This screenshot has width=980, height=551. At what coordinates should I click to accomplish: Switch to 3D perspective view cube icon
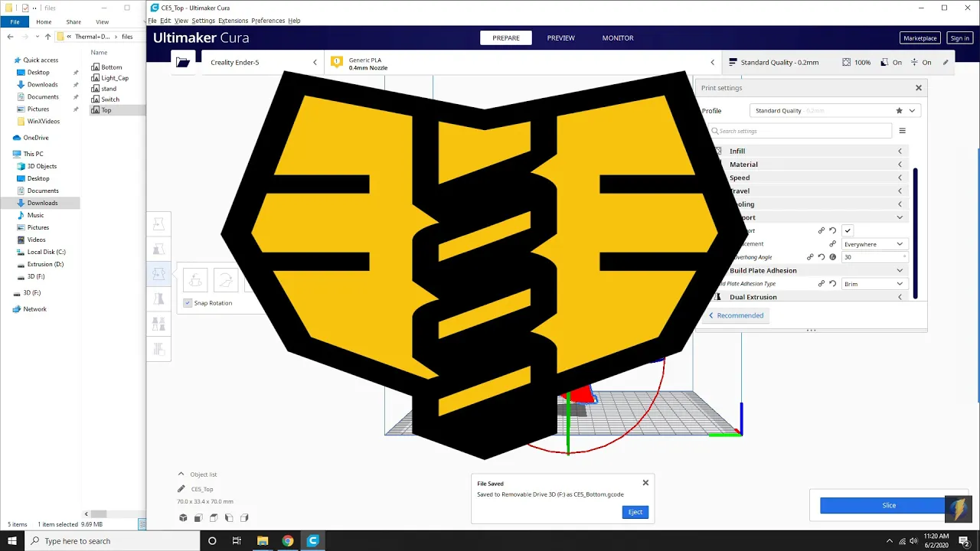183,518
